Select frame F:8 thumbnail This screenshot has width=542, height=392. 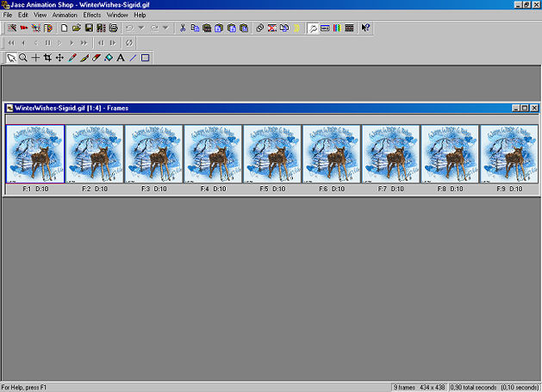450,154
